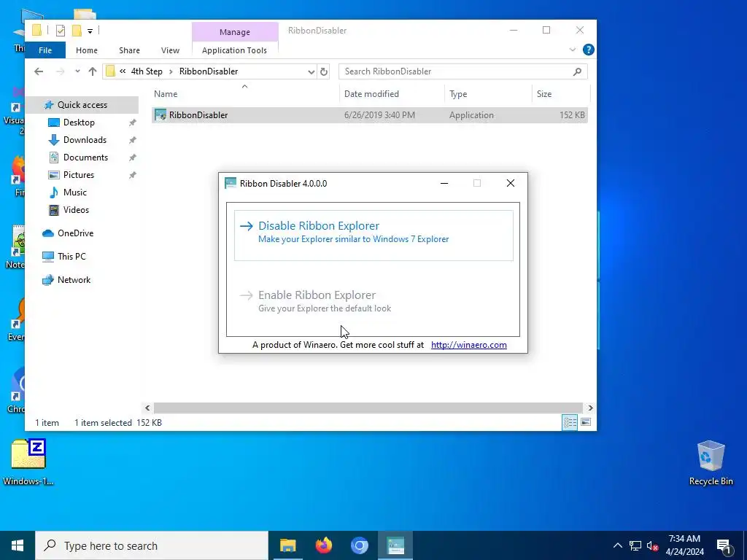Switch to the View ribbon tab

[170, 50]
